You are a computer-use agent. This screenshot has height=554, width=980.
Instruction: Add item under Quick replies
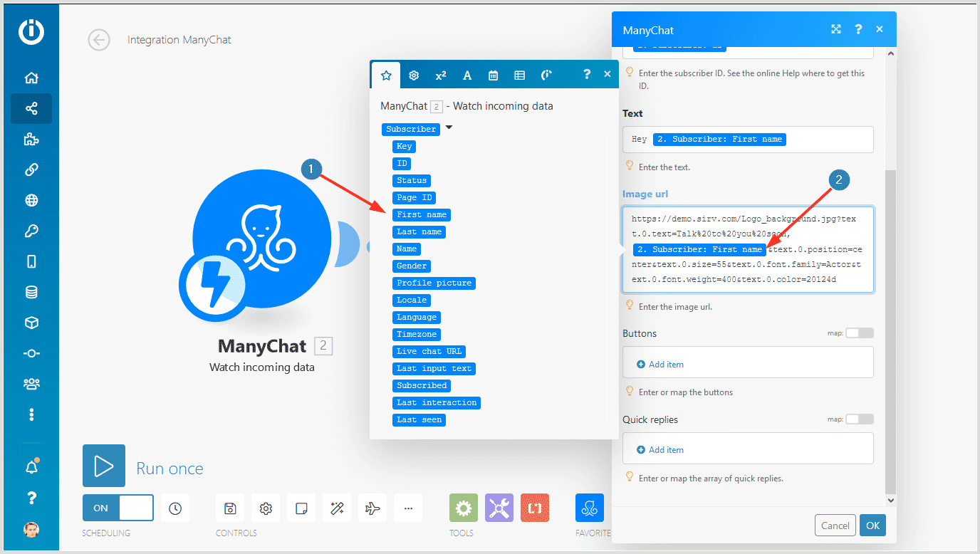coord(660,450)
